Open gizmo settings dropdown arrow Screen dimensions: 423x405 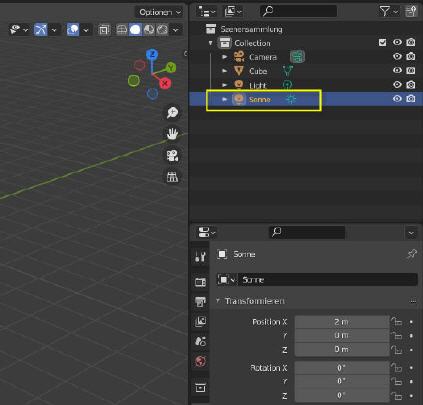click(x=54, y=30)
